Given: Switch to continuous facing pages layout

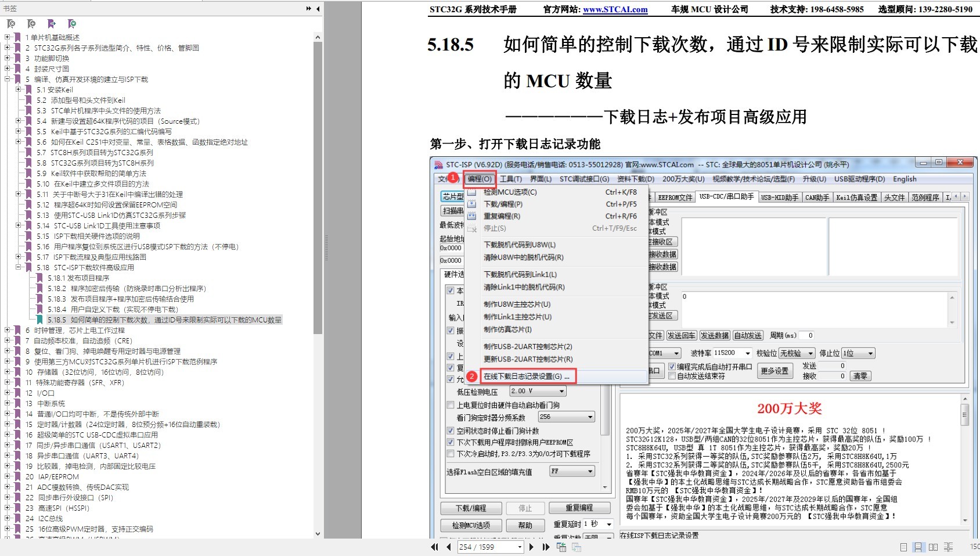Looking at the screenshot, I should click(x=949, y=547).
